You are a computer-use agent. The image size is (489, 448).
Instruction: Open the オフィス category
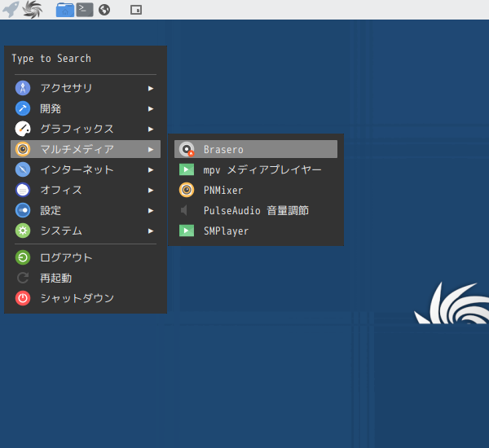pos(61,190)
